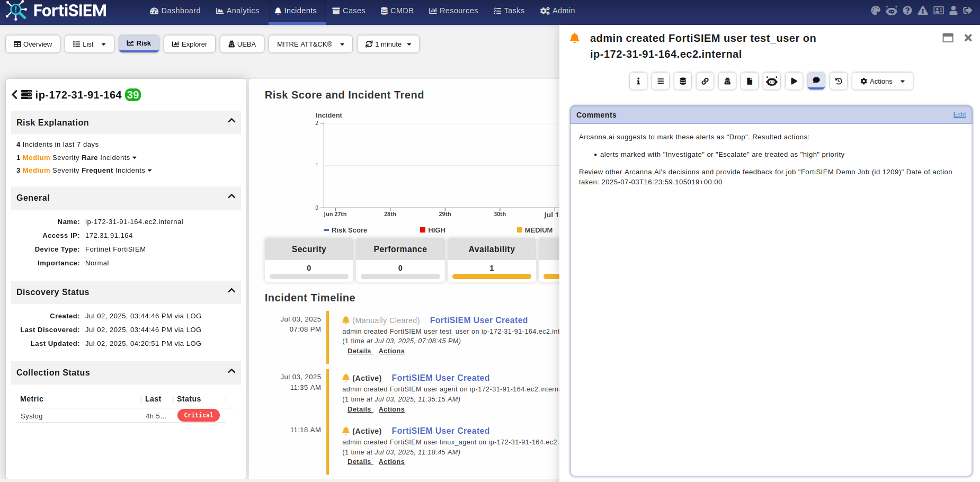980x482 pixels.
Task: Click the UEBA agent icon in incident toolbar
Action: point(727,81)
